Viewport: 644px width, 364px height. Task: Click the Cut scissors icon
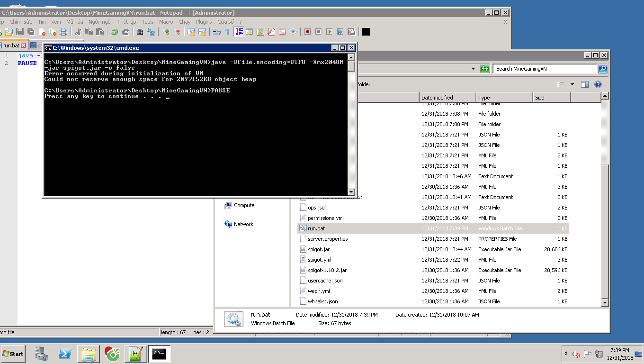click(78, 32)
